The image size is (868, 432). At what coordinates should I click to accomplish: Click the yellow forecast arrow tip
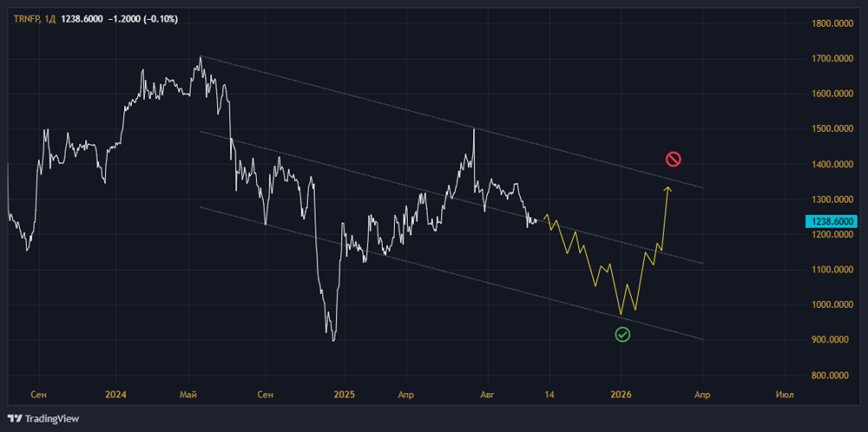[x=668, y=188]
